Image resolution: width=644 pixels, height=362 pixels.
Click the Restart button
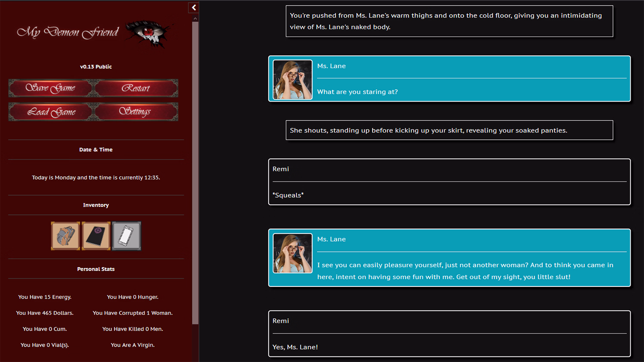pos(136,88)
